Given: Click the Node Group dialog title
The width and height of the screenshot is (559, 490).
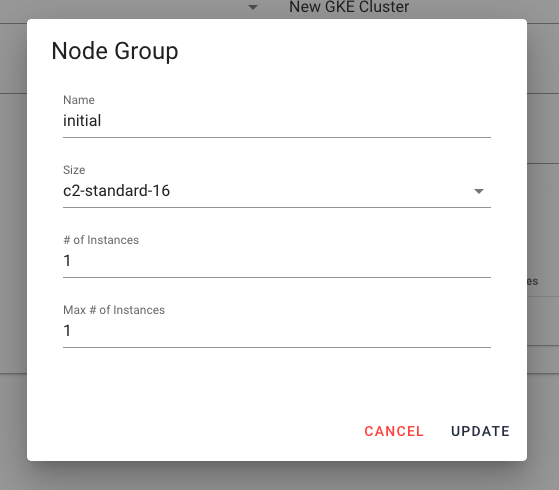Looking at the screenshot, I should pyautogui.click(x=115, y=51).
